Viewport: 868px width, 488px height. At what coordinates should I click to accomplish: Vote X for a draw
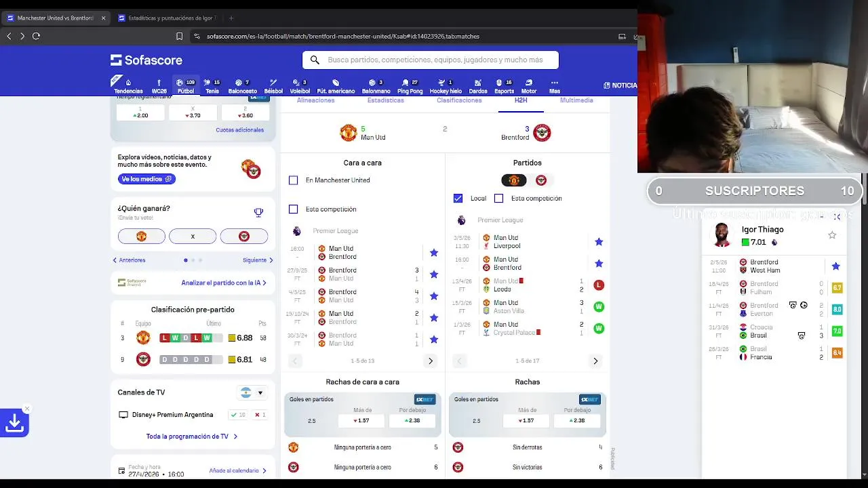193,237
